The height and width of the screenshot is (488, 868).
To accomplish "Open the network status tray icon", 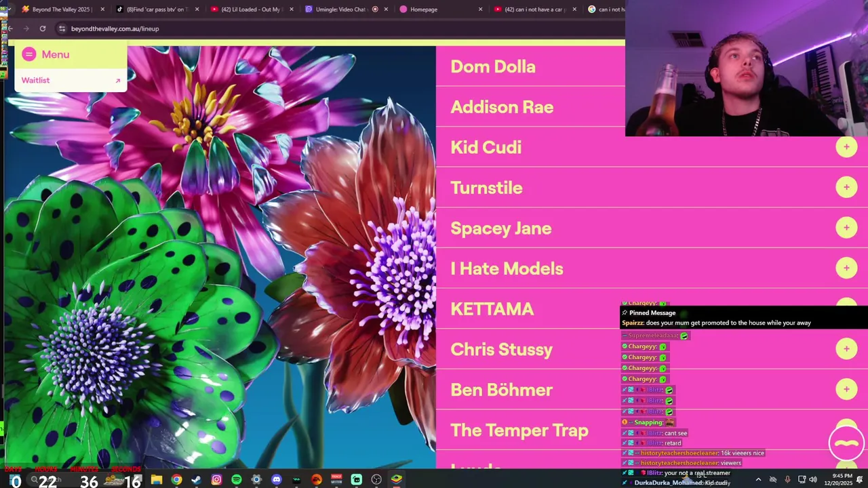I will pos(802,480).
